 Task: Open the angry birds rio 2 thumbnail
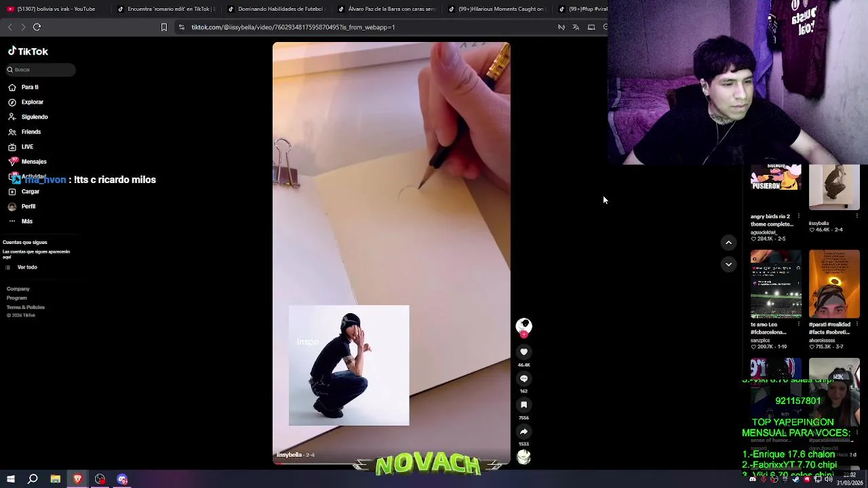point(776,178)
